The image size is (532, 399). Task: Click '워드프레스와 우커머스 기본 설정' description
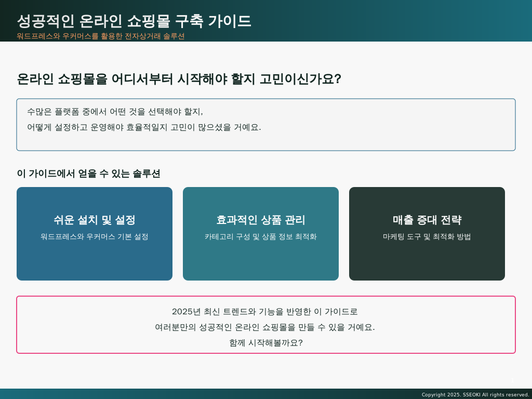pos(95,236)
